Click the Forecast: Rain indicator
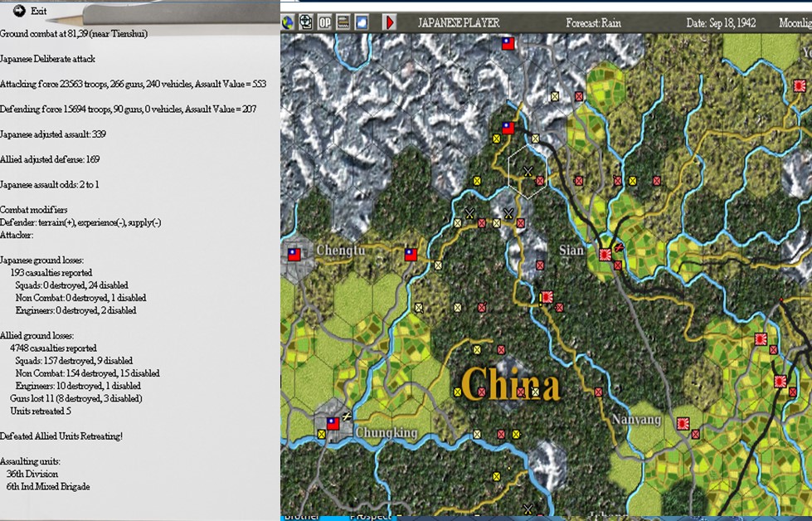This screenshot has width=812, height=521. (593, 22)
